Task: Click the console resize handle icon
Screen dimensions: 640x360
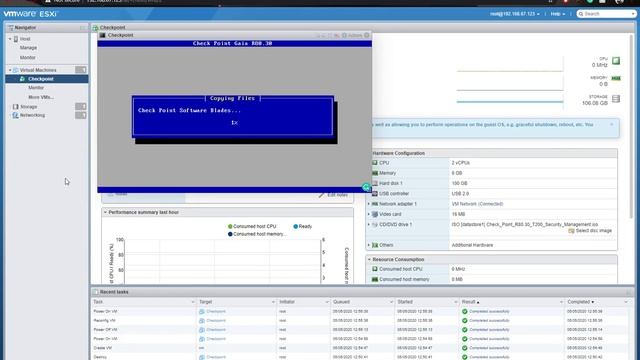Action: [366, 187]
